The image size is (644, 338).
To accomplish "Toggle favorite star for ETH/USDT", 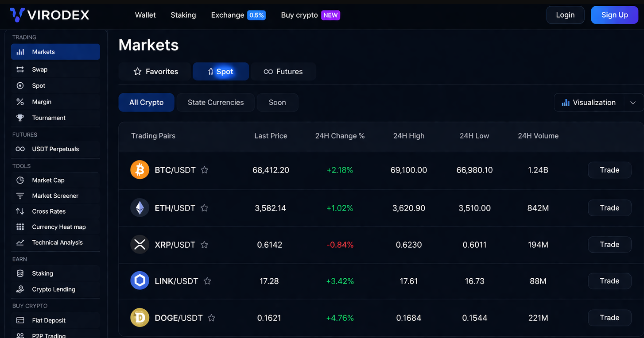I will click(204, 208).
